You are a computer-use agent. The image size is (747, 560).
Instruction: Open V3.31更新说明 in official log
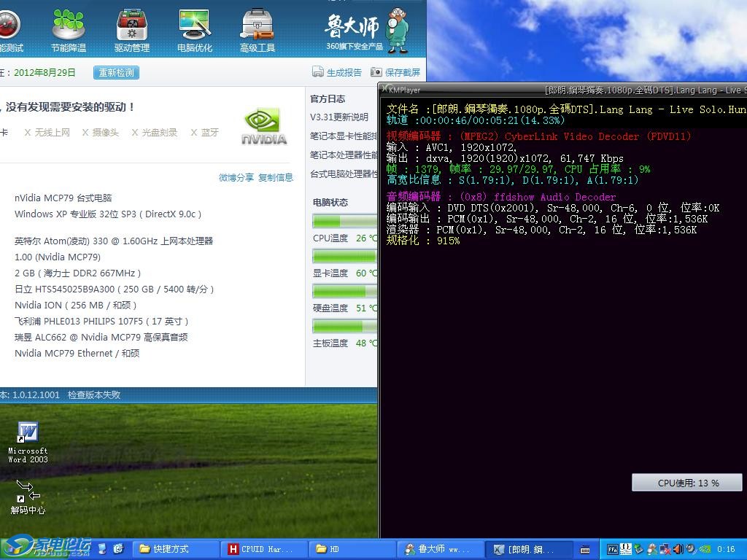(x=339, y=117)
